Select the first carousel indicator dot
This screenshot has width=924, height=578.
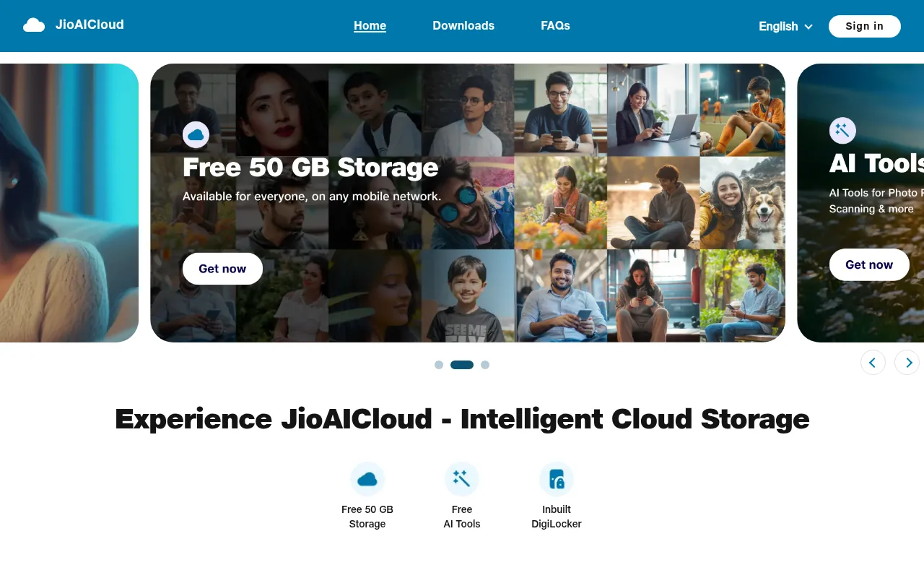(x=439, y=365)
